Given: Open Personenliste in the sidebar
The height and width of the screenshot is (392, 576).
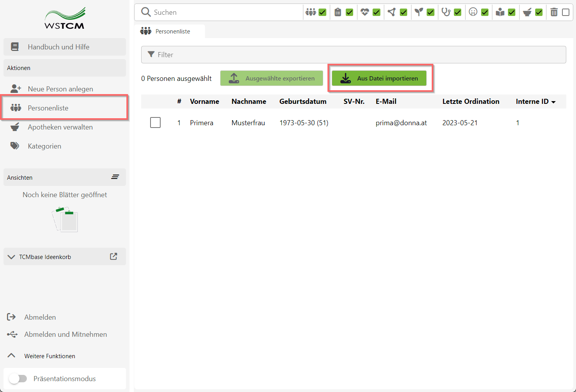Looking at the screenshot, I should tap(48, 108).
